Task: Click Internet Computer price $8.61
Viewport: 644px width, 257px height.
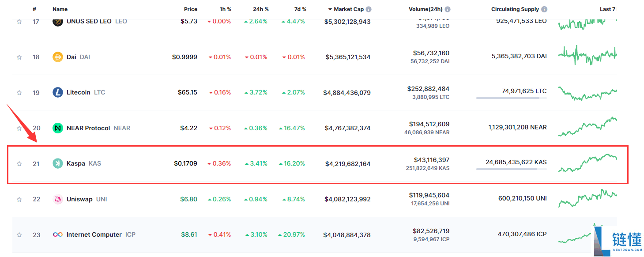Action: tap(189, 235)
